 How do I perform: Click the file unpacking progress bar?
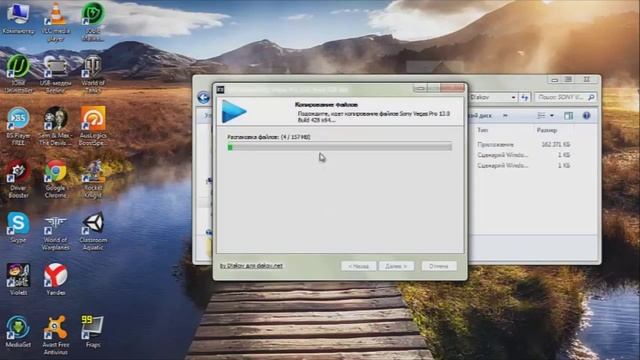340,147
